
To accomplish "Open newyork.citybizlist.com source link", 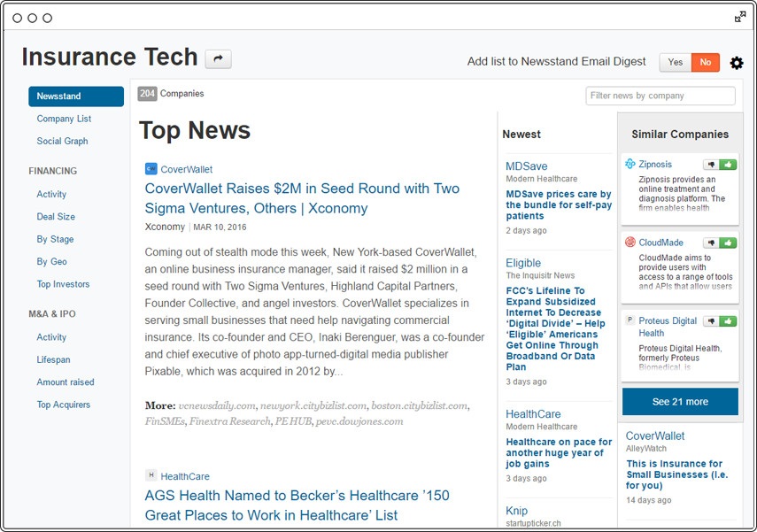I will pos(313,406).
